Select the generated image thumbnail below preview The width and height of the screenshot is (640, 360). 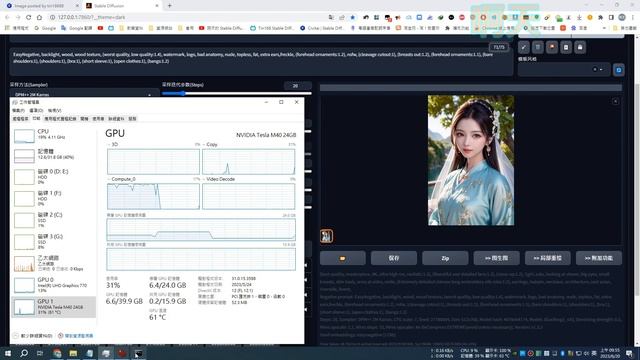[326, 236]
